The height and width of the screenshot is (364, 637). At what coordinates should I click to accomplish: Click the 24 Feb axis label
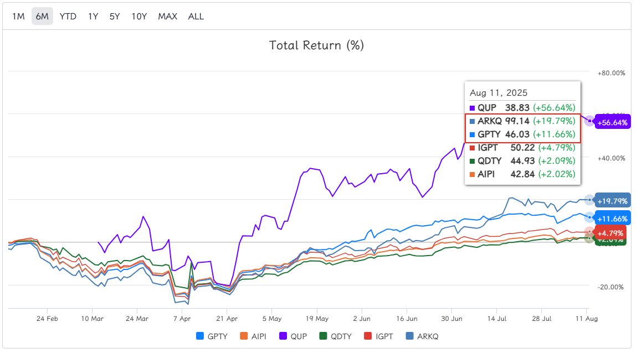tap(47, 319)
